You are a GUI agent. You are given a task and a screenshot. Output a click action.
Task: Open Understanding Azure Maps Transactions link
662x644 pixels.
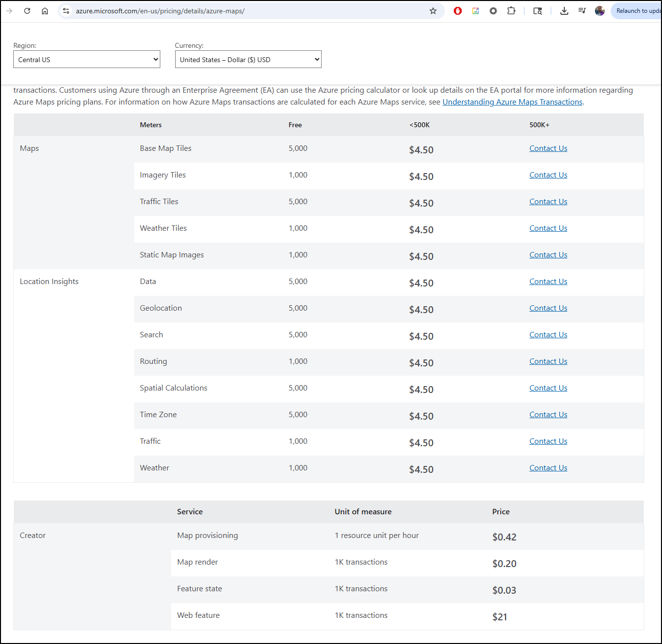pyautogui.click(x=512, y=102)
